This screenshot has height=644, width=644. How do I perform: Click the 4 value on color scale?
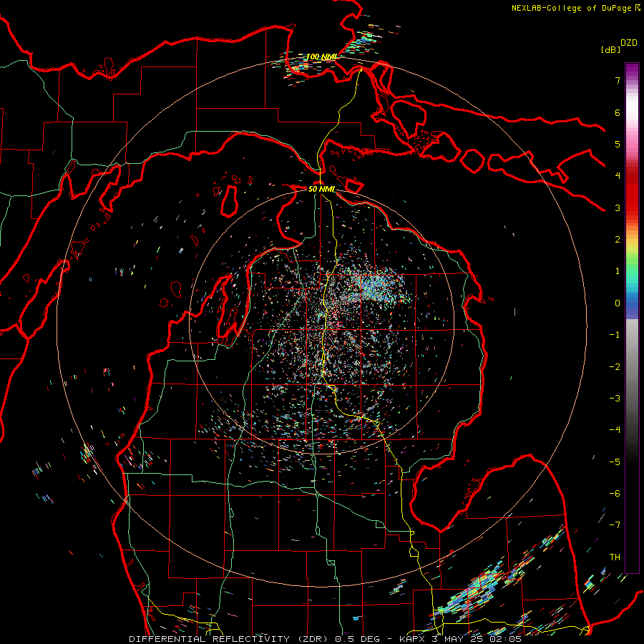[618, 176]
